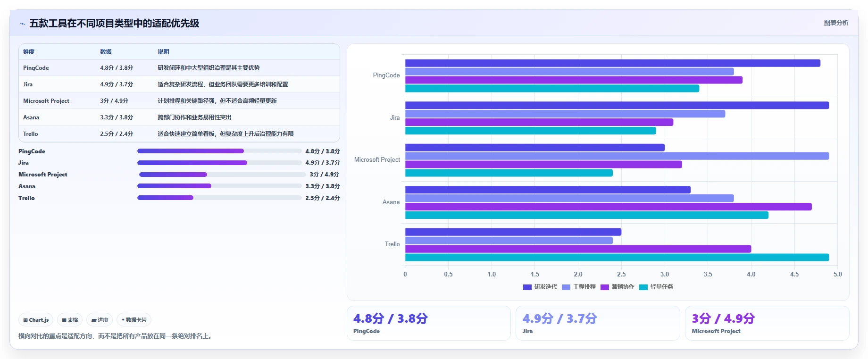Click Trello's teal 轻量任务 chart bar
Image resolution: width=868 pixels, height=359 pixels.
point(617,258)
